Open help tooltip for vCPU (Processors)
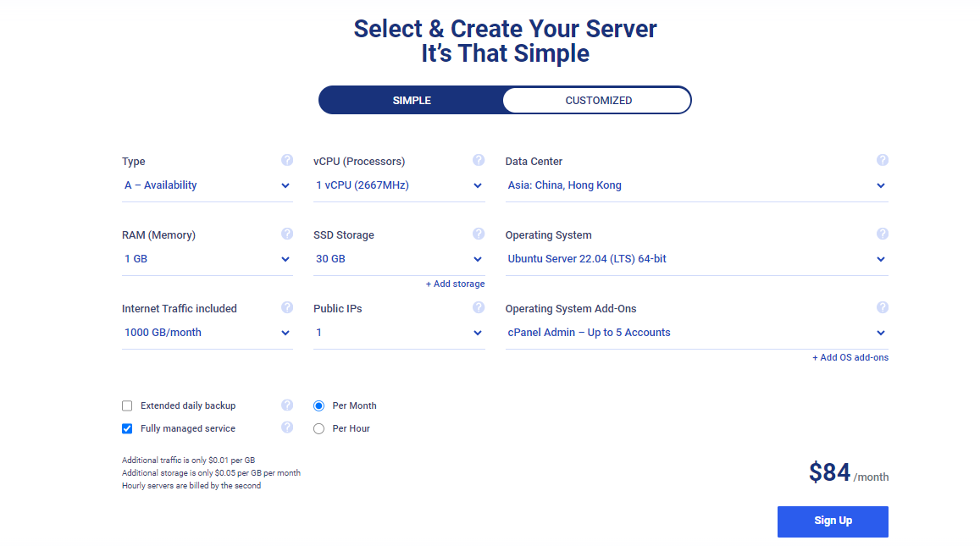The width and height of the screenshot is (980, 546). [x=479, y=160]
